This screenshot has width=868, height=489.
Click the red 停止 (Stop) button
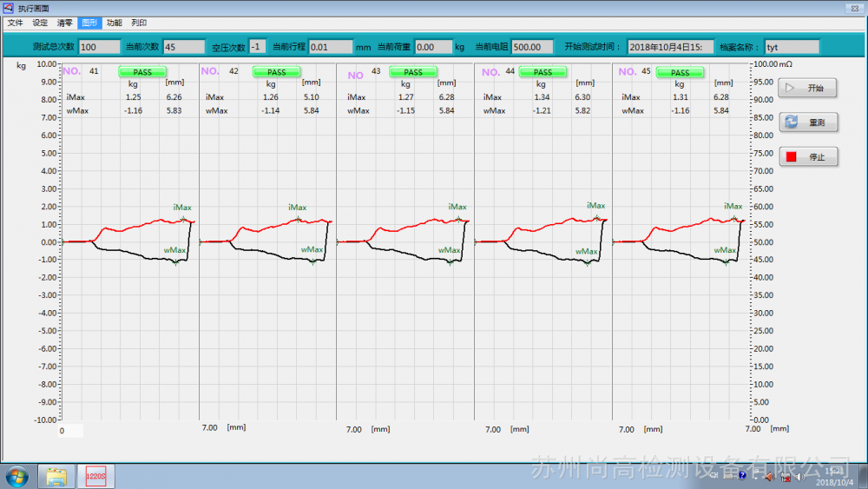tap(807, 157)
